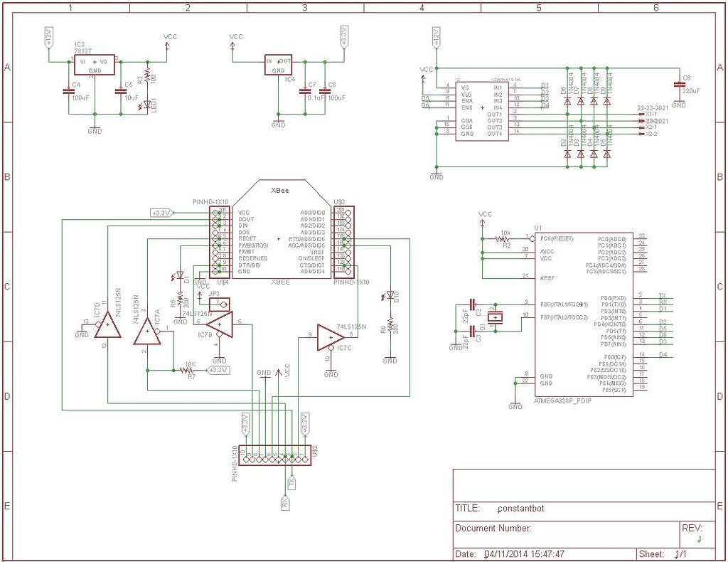
Task: Select the PINHD-1X10 header U$2
Action: (x=274, y=455)
